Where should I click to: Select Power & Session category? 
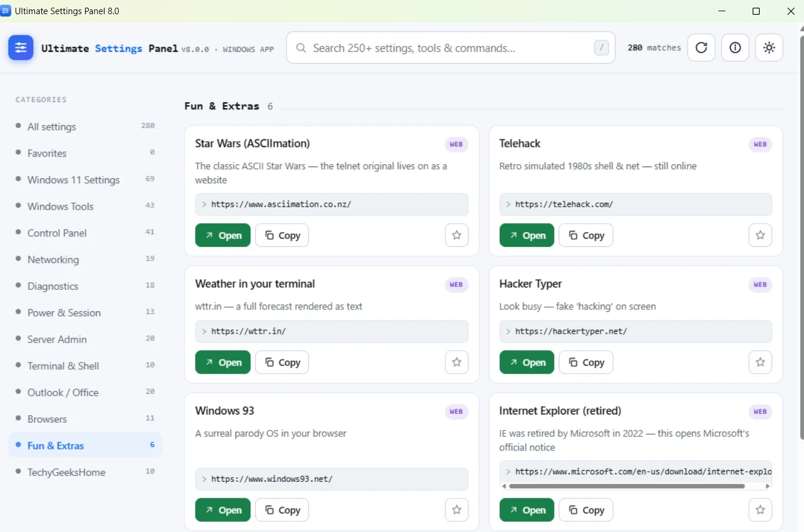85,312
